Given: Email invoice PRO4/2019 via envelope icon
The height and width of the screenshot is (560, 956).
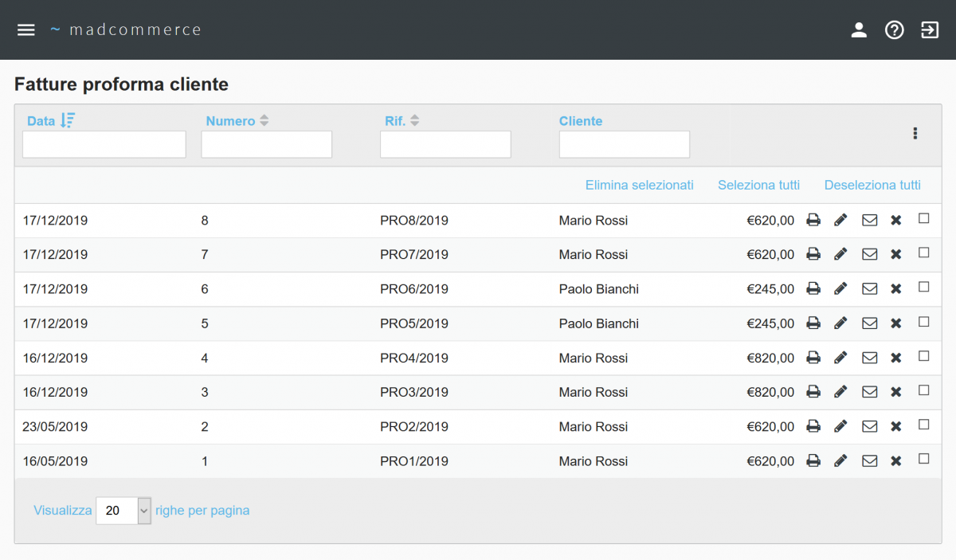Looking at the screenshot, I should tap(870, 358).
